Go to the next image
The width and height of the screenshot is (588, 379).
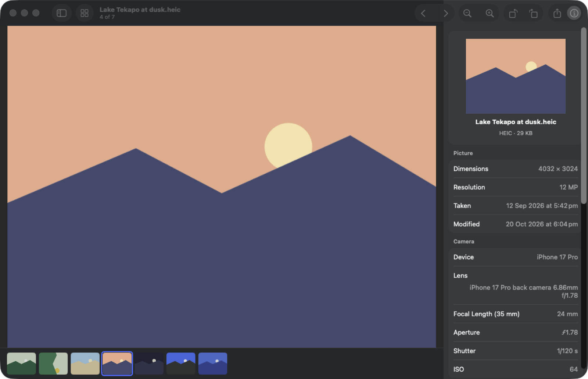(x=445, y=13)
